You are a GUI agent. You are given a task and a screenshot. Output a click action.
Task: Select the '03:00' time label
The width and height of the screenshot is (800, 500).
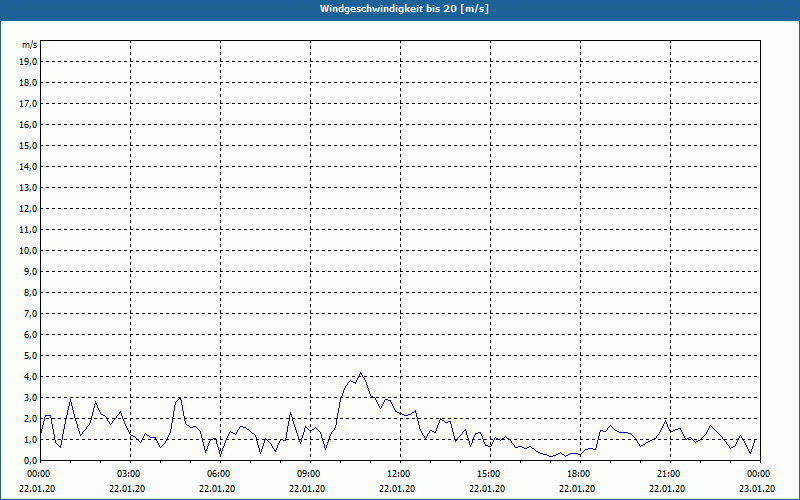[x=131, y=474]
